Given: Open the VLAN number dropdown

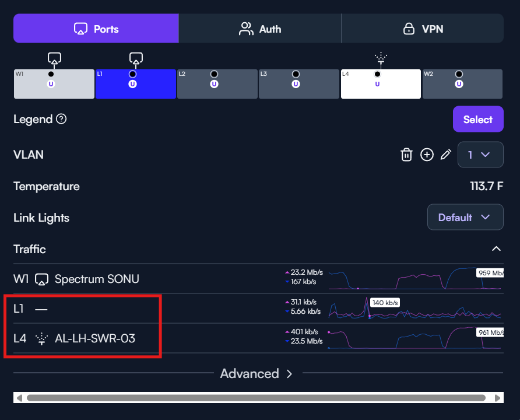Looking at the screenshot, I should pos(480,155).
